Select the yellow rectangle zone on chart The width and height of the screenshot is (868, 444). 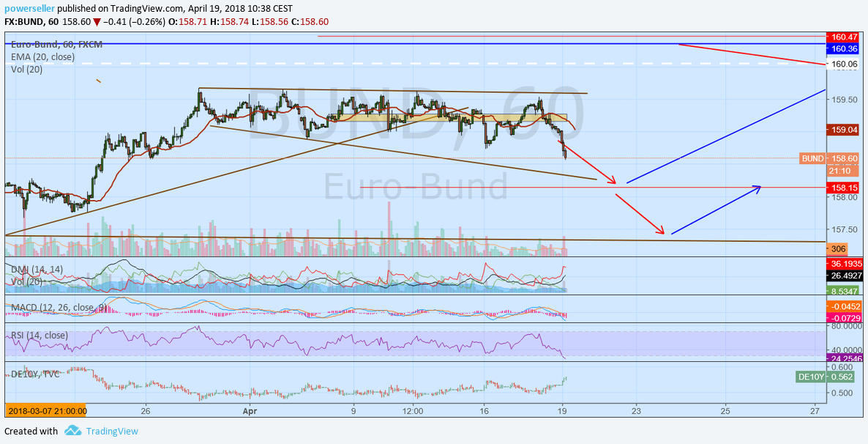449,117
